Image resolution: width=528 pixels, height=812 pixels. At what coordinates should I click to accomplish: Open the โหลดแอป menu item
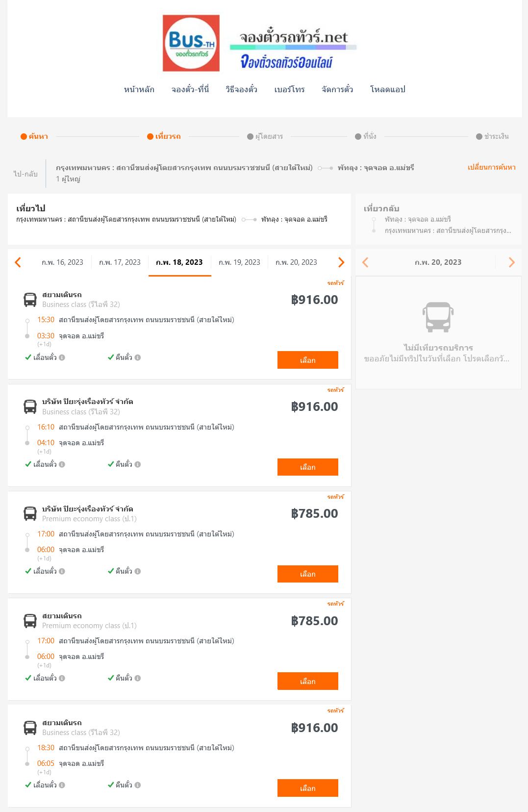click(388, 89)
